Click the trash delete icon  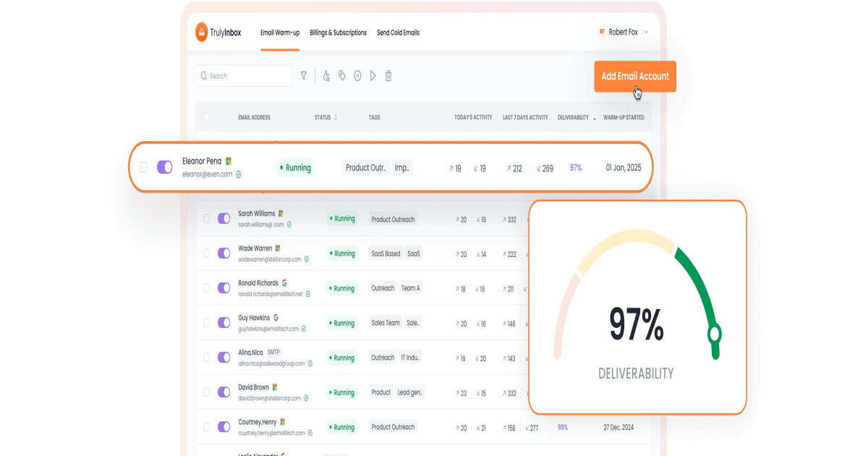388,76
